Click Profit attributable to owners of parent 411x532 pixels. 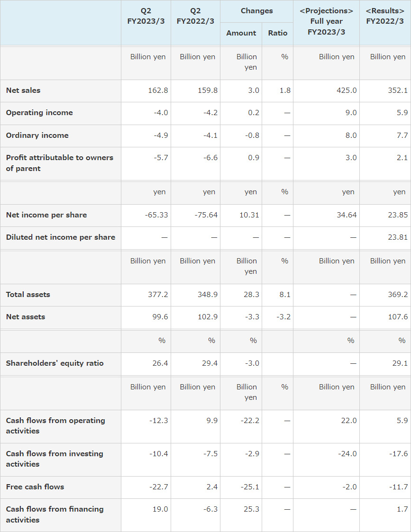point(59,163)
